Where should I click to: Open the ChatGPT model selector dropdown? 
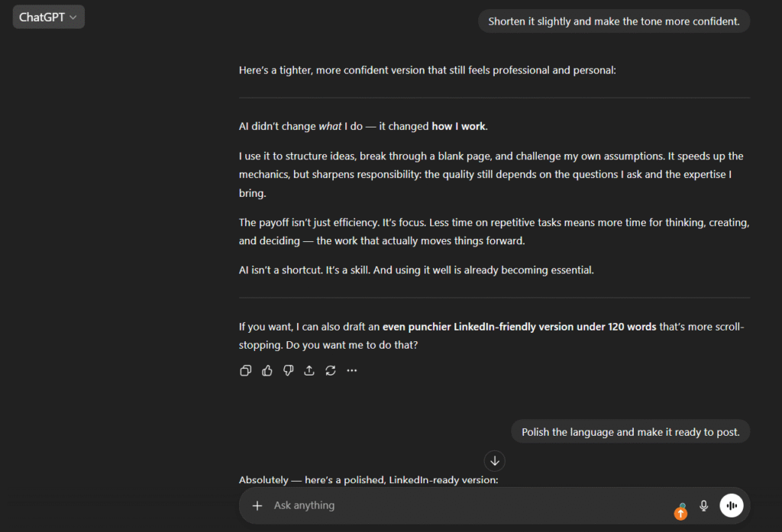pyautogui.click(x=48, y=17)
